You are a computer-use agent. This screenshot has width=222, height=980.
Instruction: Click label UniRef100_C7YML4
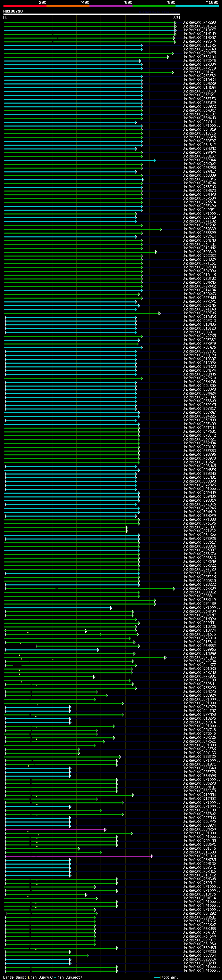click(199, 122)
